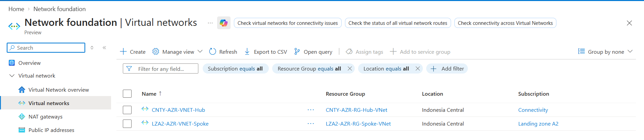Click Check connectivity across Virtual Networks
644x140 pixels.
pyautogui.click(x=505, y=23)
